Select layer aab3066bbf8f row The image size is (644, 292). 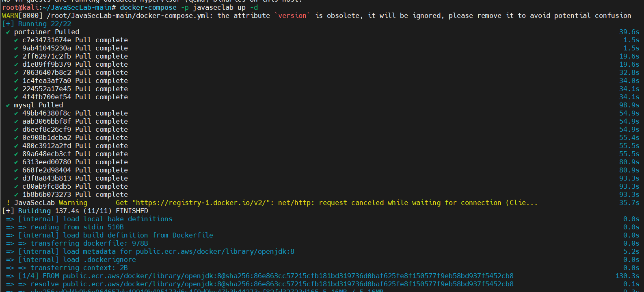[x=75, y=121]
